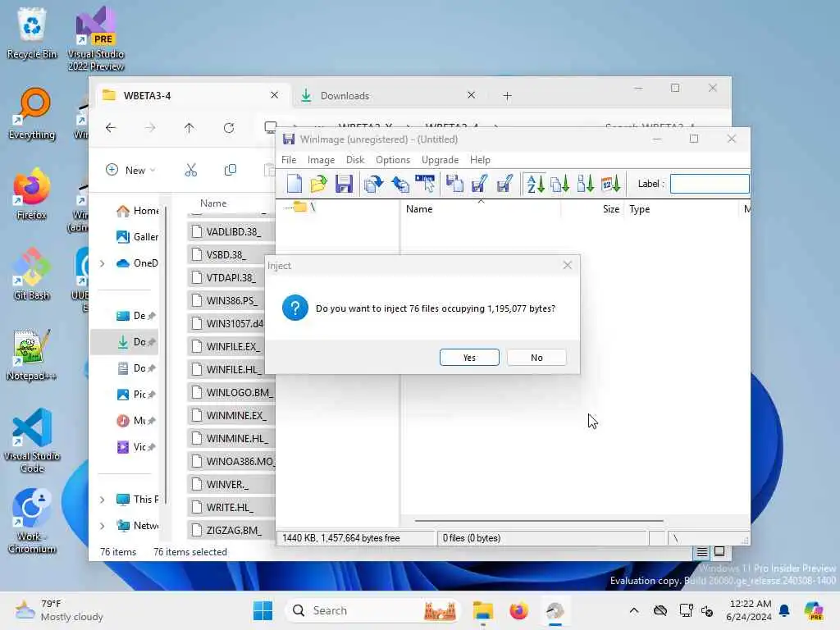Sort WinImage list by Name column header

[x=481, y=209]
